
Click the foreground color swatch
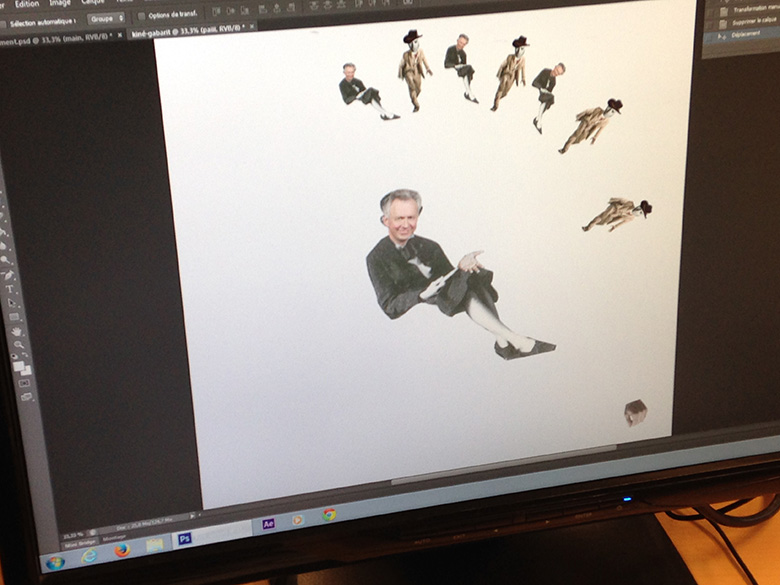tap(18, 365)
